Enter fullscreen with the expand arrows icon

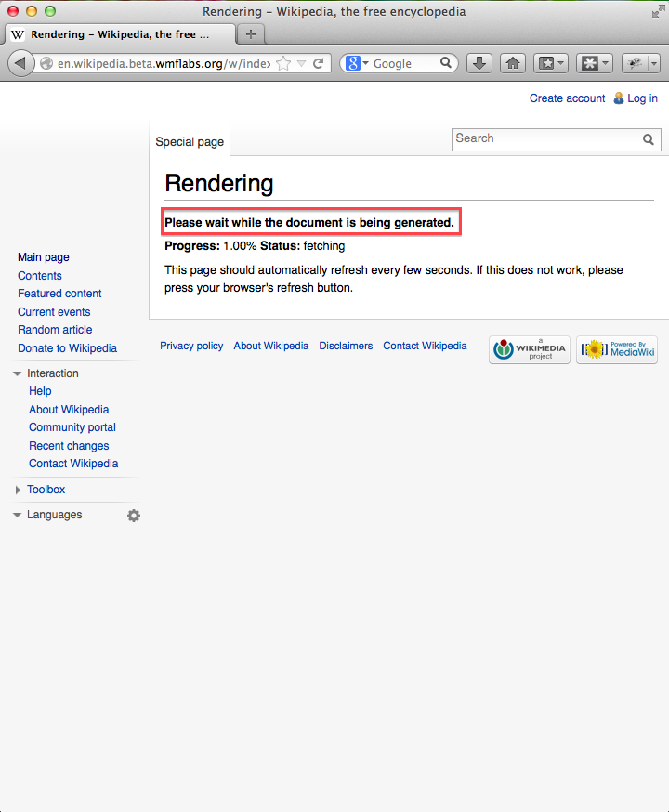[658, 11]
